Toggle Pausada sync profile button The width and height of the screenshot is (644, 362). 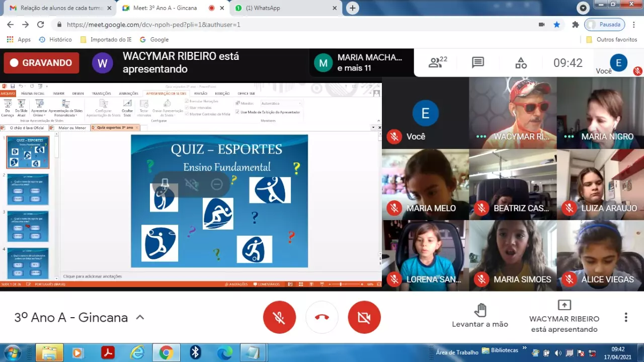(x=604, y=25)
